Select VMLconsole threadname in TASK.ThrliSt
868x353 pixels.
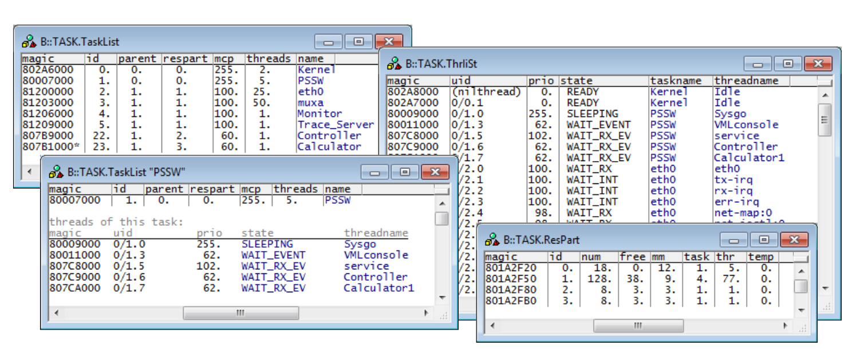click(x=746, y=124)
